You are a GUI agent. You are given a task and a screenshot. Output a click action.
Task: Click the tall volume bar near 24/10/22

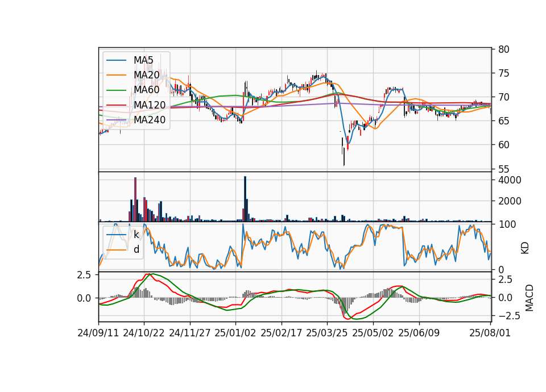(135, 199)
